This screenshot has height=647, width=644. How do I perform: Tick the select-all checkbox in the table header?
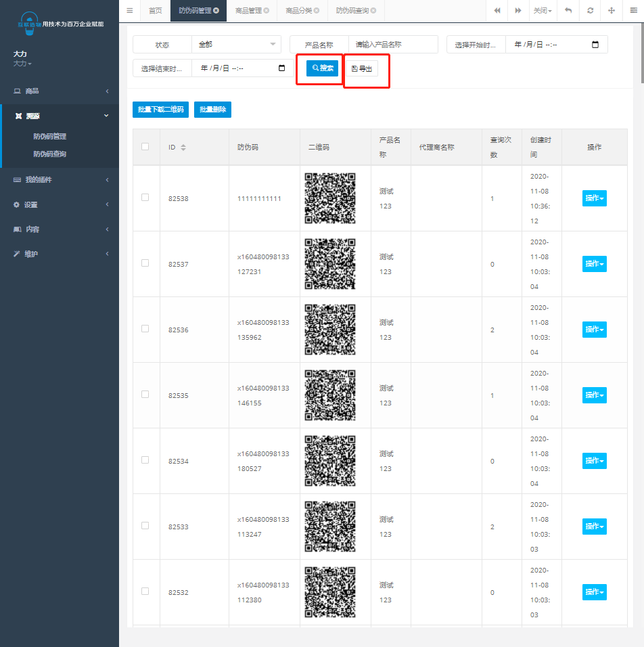click(145, 146)
